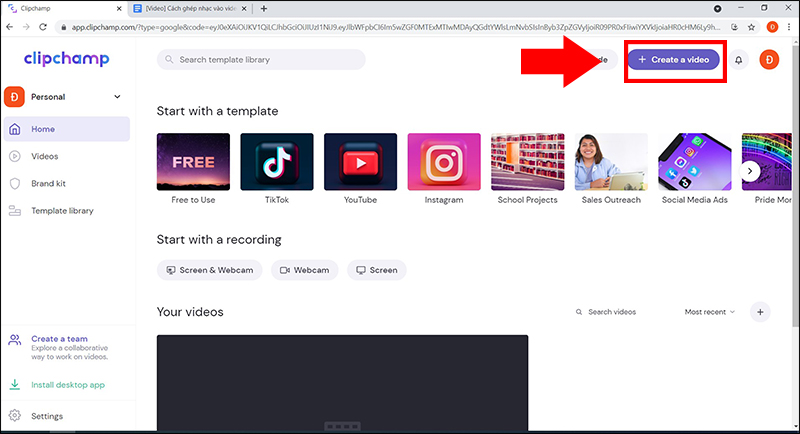800x434 pixels.
Task: Click the Clipchamp logo
Action: coord(66,59)
